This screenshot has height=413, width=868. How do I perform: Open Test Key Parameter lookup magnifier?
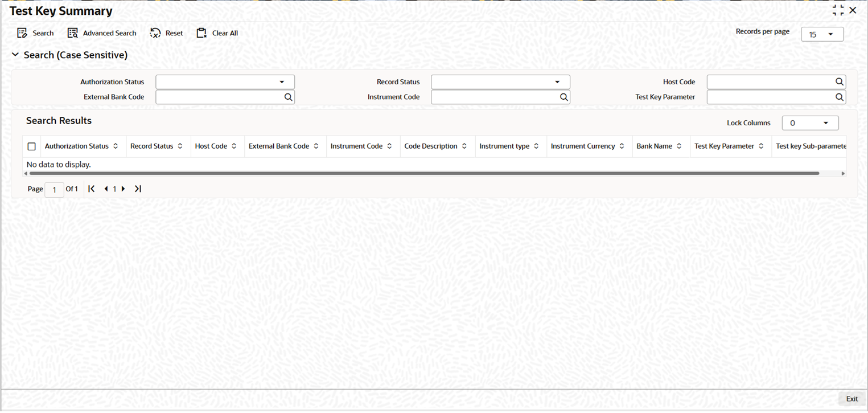(x=839, y=97)
